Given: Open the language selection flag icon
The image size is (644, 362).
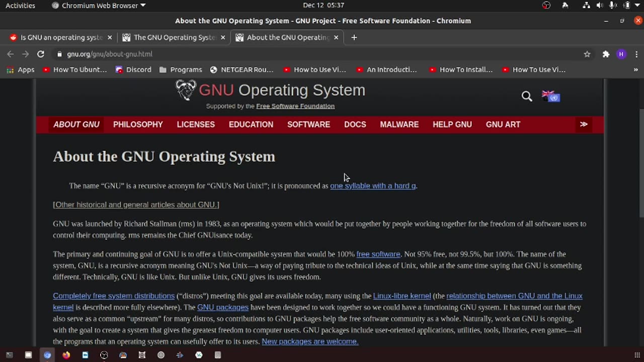Looking at the screenshot, I should point(550,96).
